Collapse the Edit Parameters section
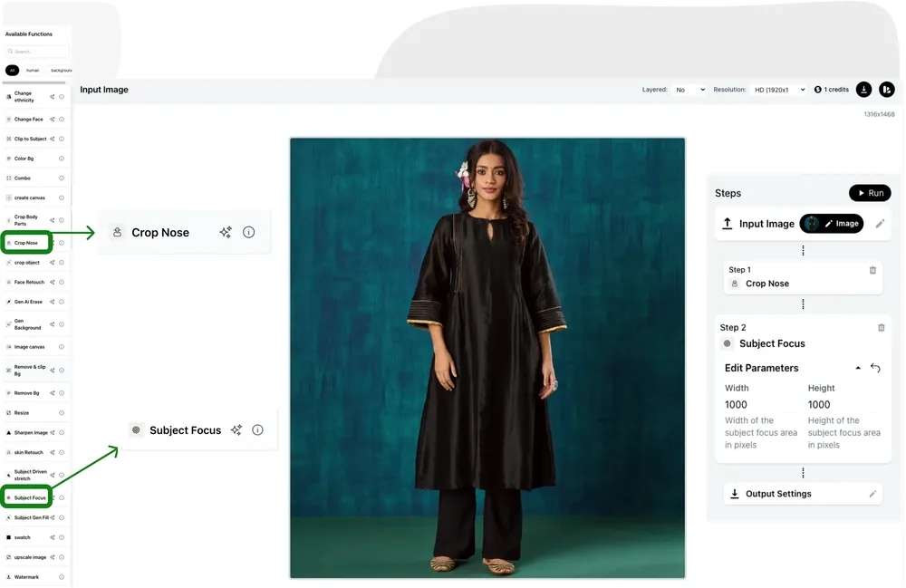Viewport: 906px width, 588px height. pos(858,368)
